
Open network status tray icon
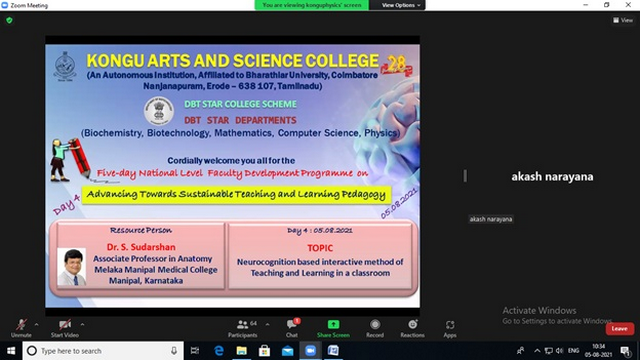pyautogui.click(x=549, y=351)
